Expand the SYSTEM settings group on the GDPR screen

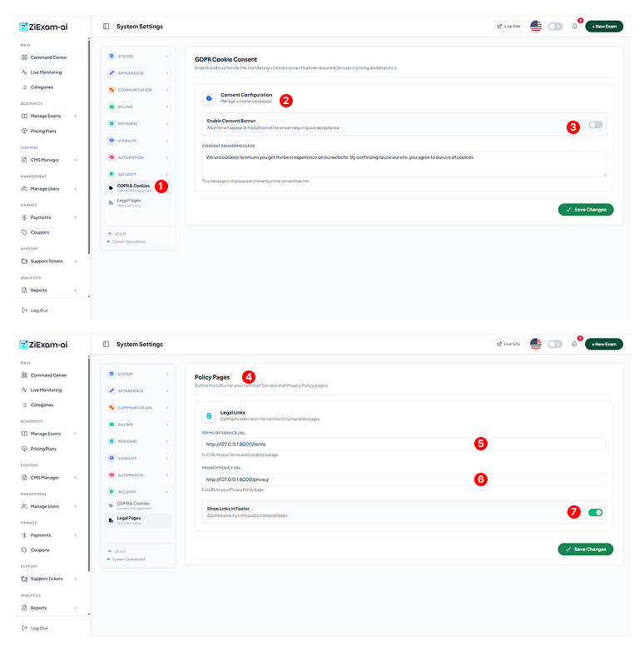138,57
